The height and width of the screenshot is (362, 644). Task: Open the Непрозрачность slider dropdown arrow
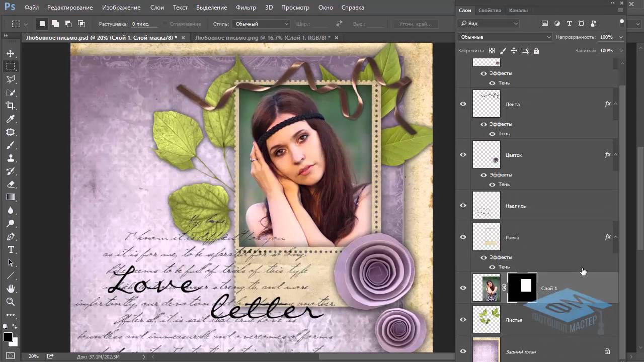click(621, 37)
